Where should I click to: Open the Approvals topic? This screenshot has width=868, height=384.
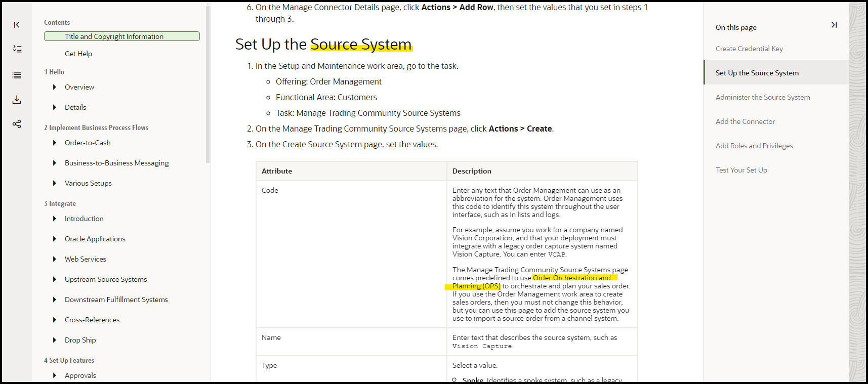pyautogui.click(x=80, y=375)
